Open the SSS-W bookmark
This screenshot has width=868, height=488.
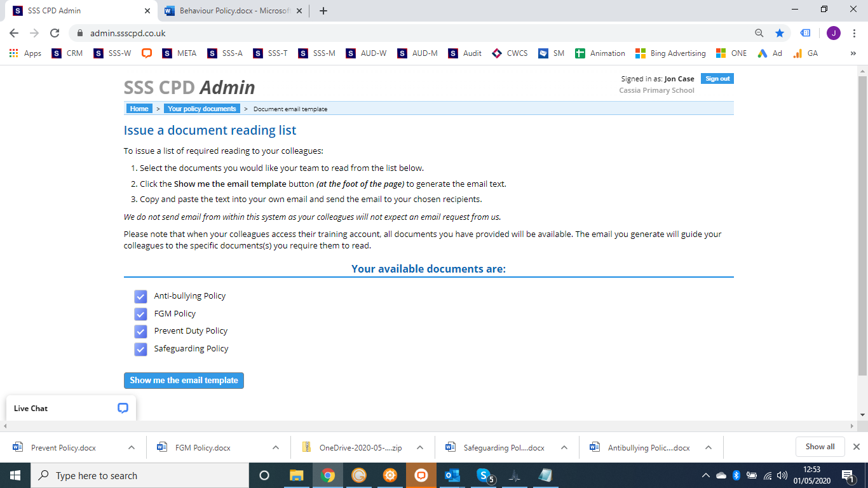[112, 53]
